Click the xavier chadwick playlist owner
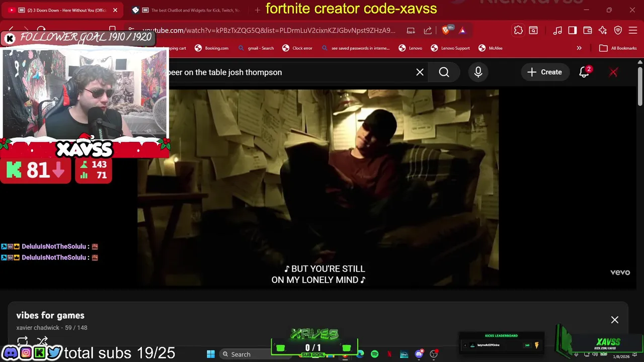 [x=39, y=328]
